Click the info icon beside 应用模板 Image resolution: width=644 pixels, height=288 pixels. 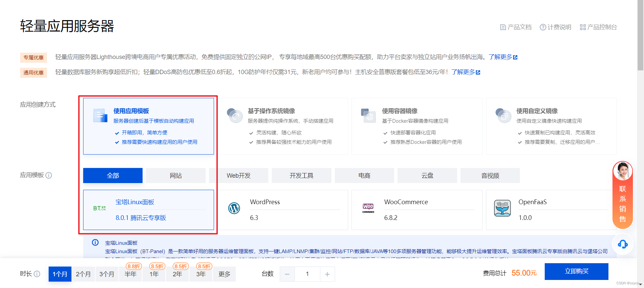[x=49, y=175]
